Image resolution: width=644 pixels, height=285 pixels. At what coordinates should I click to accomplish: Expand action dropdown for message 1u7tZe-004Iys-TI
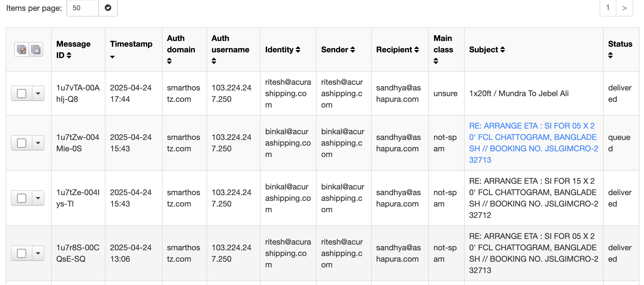pyautogui.click(x=38, y=198)
